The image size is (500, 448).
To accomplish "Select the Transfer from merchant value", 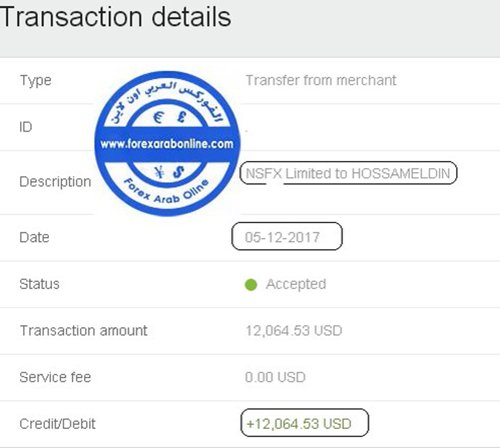I will (321, 80).
